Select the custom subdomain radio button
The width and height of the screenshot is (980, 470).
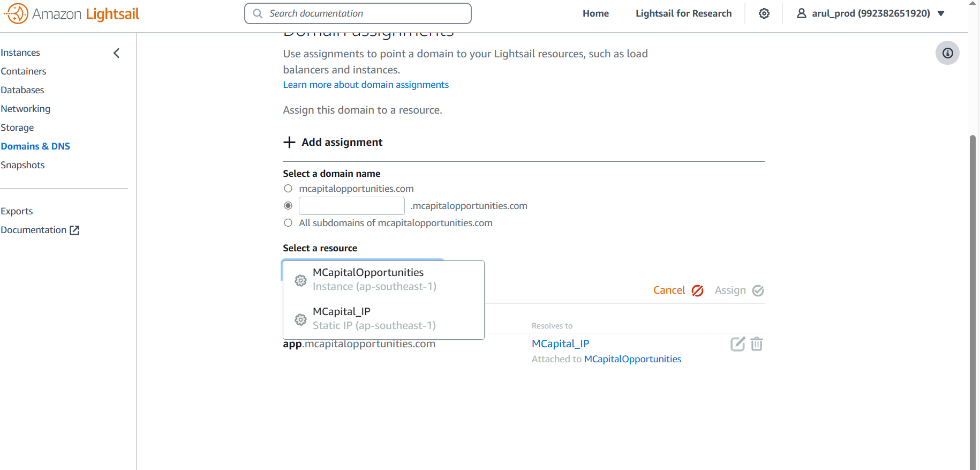(288, 206)
